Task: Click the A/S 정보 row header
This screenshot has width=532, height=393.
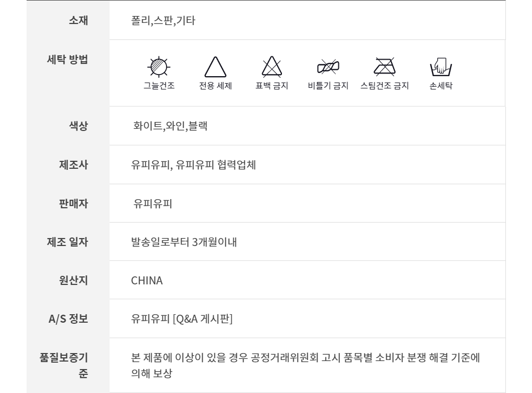Action: [x=68, y=319]
